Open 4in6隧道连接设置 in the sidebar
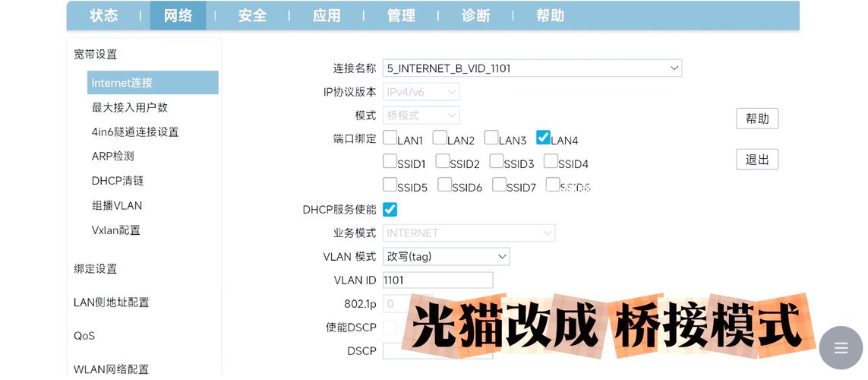Screen dimensions: 868x380 click(135, 131)
